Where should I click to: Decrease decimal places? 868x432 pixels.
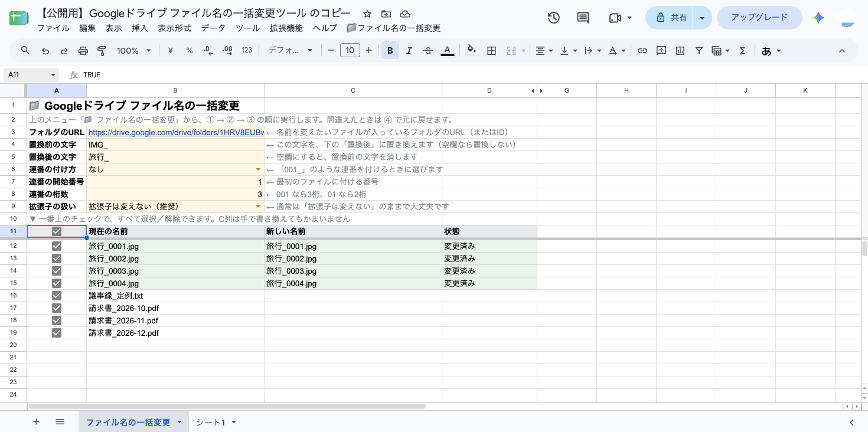[x=208, y=51]
